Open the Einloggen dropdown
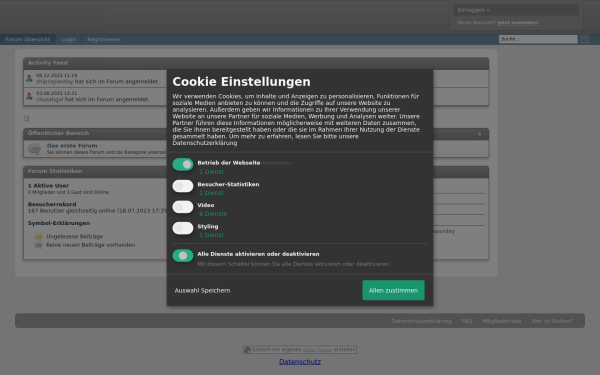The height and width of the screenshot is (375, 600). pos(516,10)
